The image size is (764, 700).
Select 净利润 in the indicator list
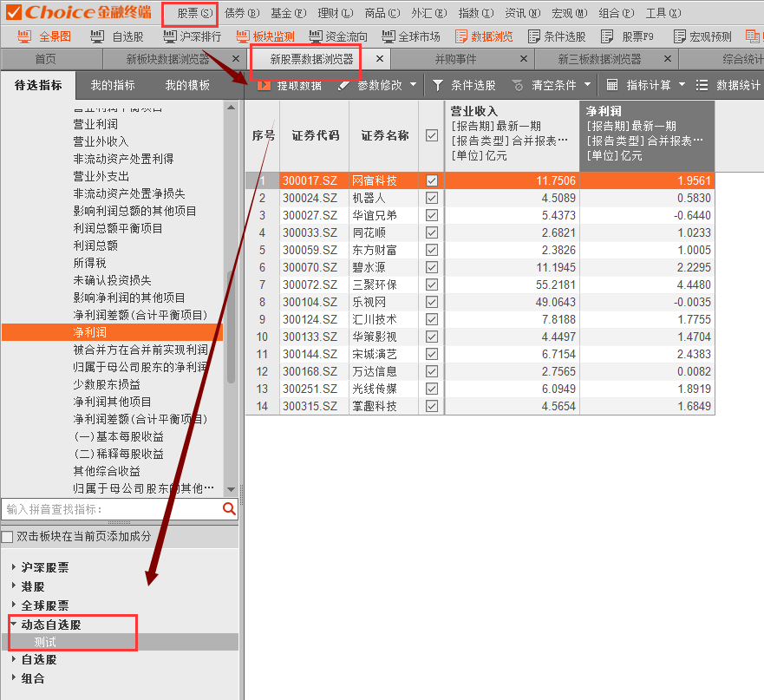coord(89,332)
